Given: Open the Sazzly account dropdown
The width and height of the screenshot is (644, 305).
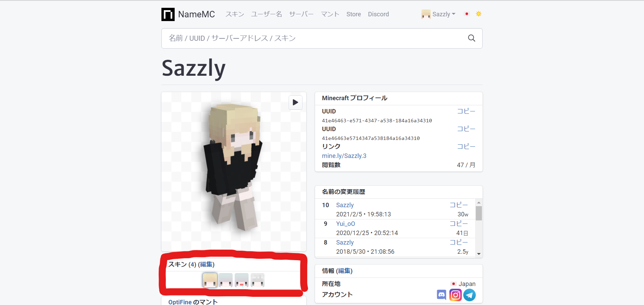Looking at the screenshot, I should click(x=444, y=14).
